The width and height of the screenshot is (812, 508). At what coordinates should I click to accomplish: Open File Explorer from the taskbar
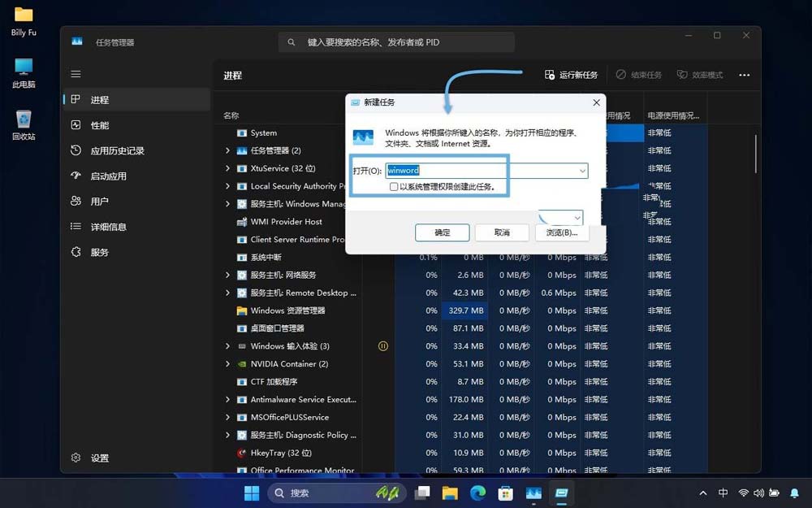(450, 493)
